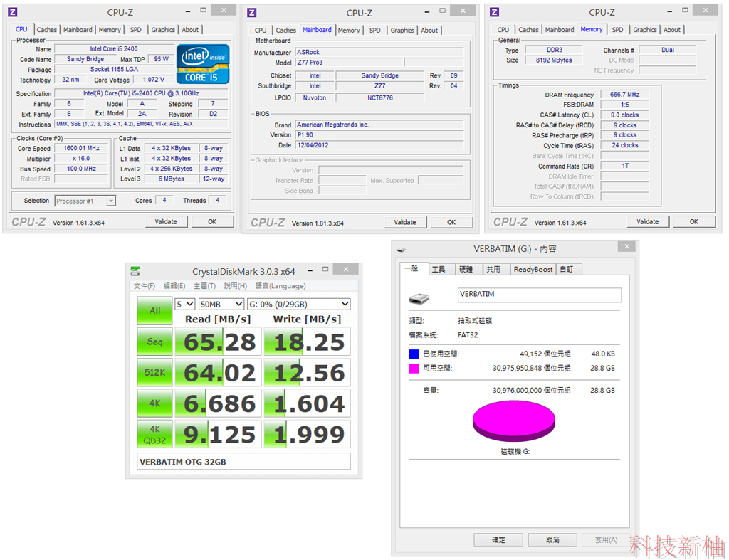Screen dimensions: 729x560
Task: Click the CPU-Z app icon in Memory window
Action: click(x=494, y=12)
